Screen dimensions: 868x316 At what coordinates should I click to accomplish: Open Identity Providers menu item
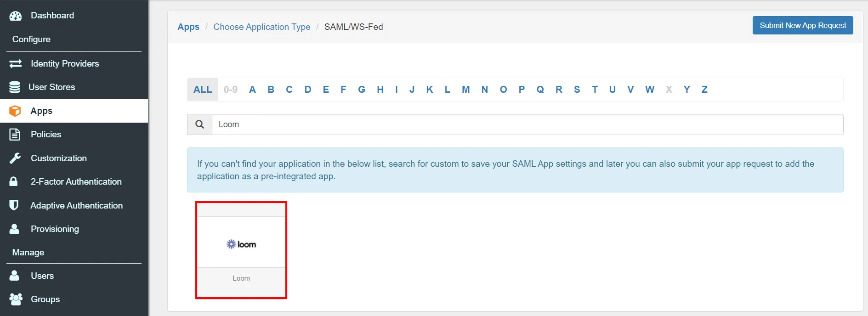65,64
